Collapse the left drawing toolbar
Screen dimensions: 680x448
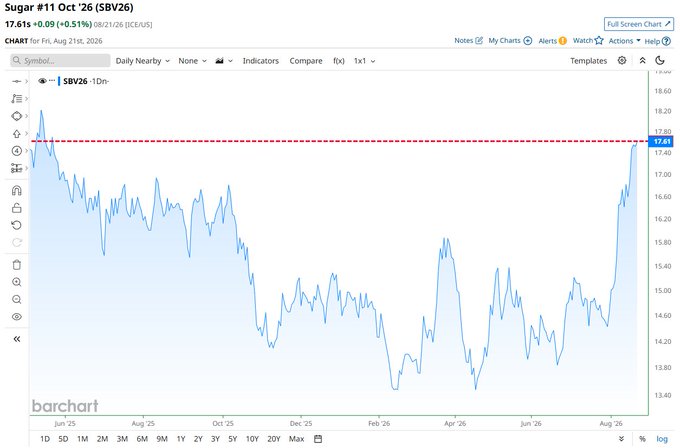tap(16, 339)
